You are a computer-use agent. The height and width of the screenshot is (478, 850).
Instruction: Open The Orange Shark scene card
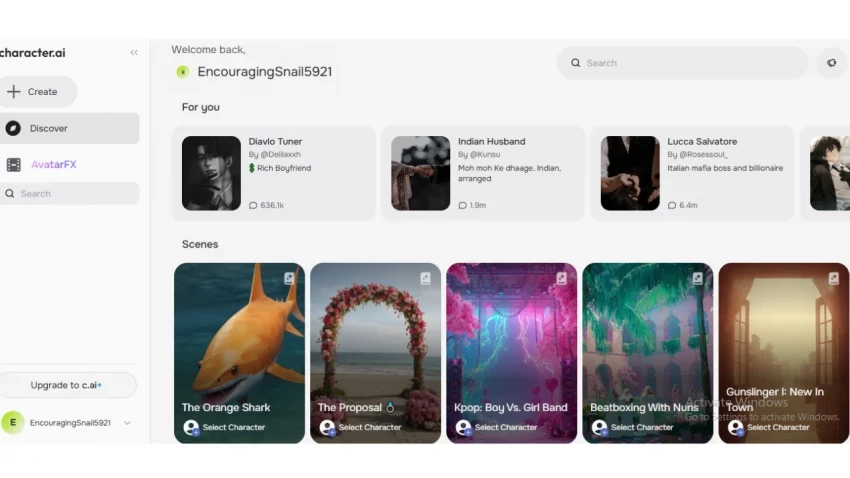click(x=239, y=353)
